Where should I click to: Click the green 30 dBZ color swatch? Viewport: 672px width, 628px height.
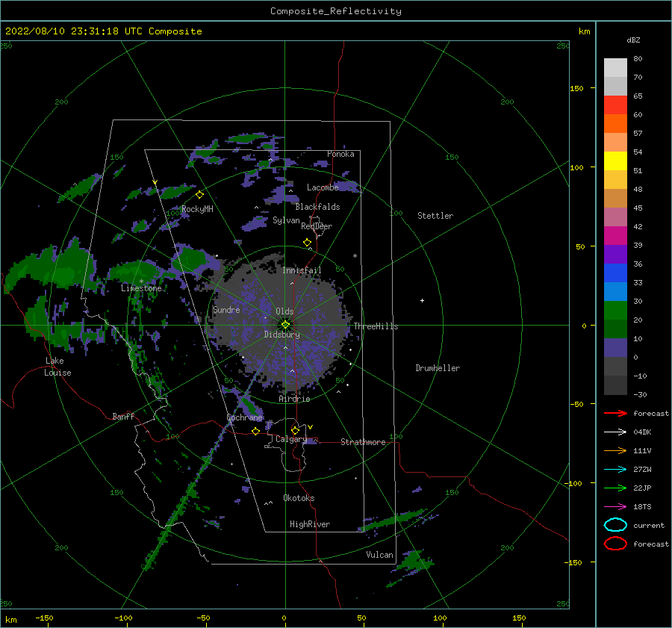pos(615,310)
